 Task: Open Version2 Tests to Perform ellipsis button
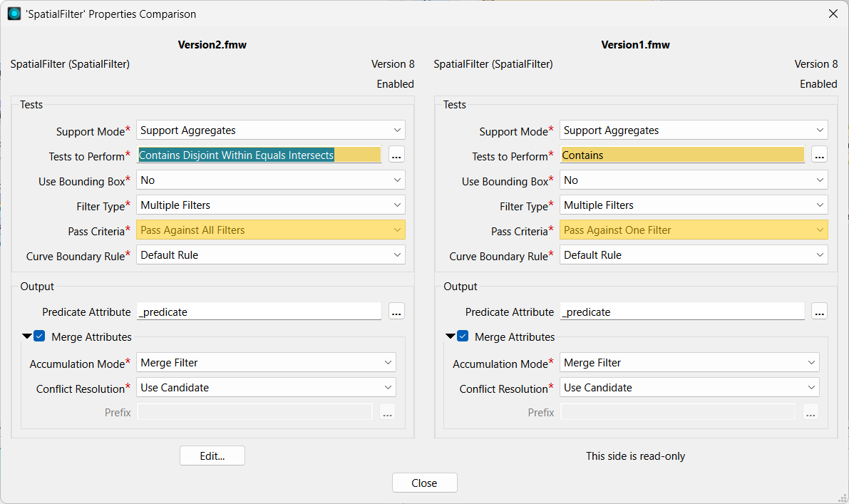click(396, 155)
